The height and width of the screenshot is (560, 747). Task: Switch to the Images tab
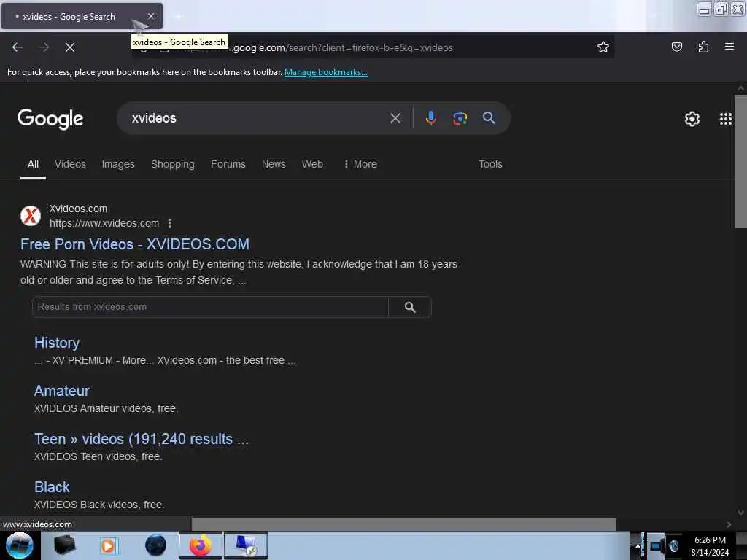click(x=118, y=164)
